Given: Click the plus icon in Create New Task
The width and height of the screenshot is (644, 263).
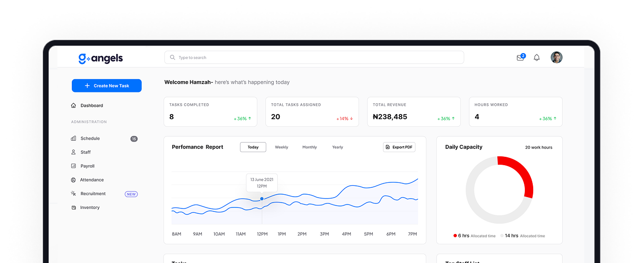Looking at the screenshot, I should tap(88, 86).
